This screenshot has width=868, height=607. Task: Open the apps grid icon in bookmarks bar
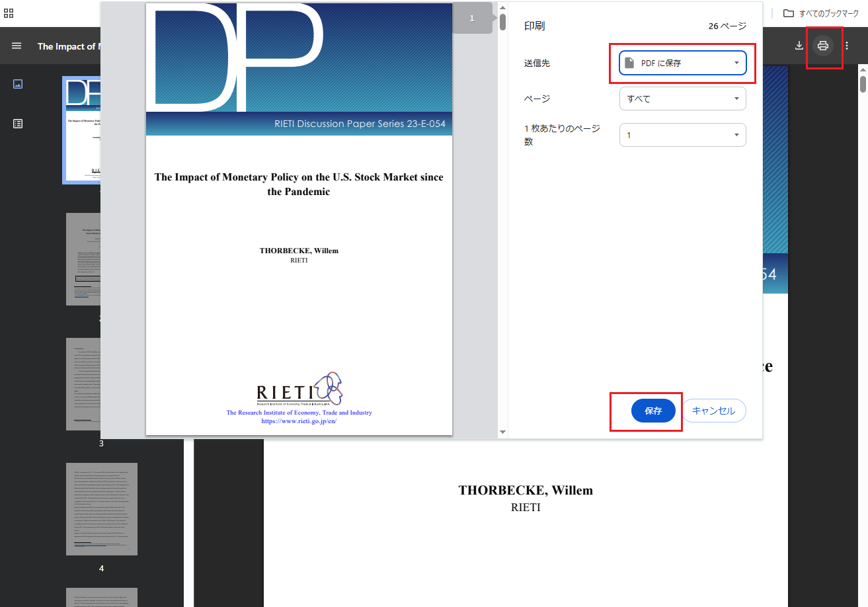tap(9, 13)
